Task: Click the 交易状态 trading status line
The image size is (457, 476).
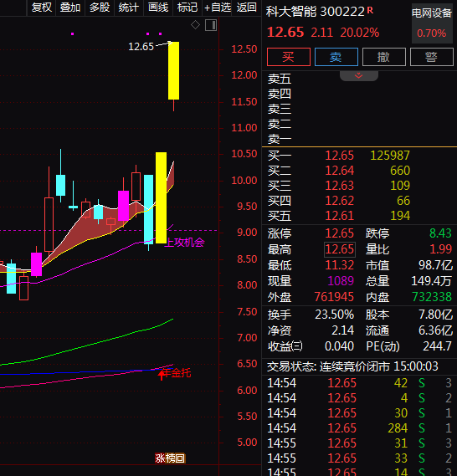Action: [352, 366]
